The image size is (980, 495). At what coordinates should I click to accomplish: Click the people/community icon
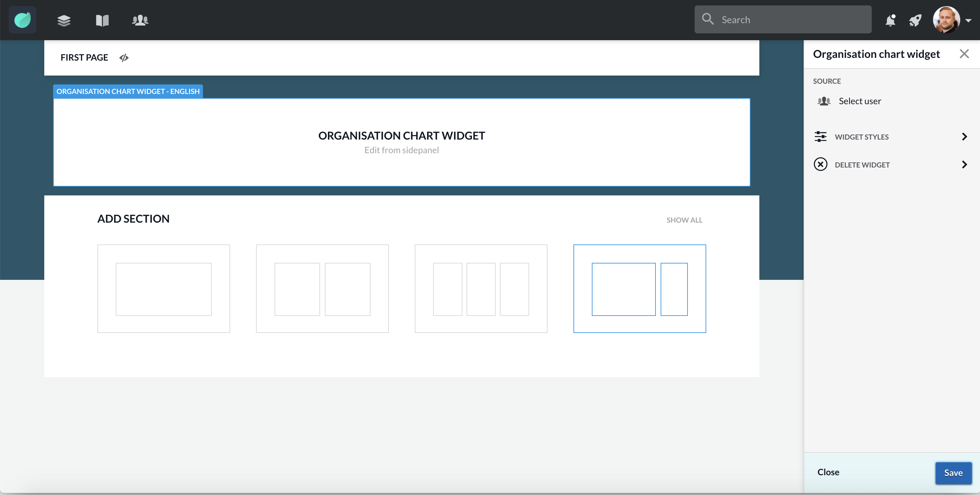point(140,19)
